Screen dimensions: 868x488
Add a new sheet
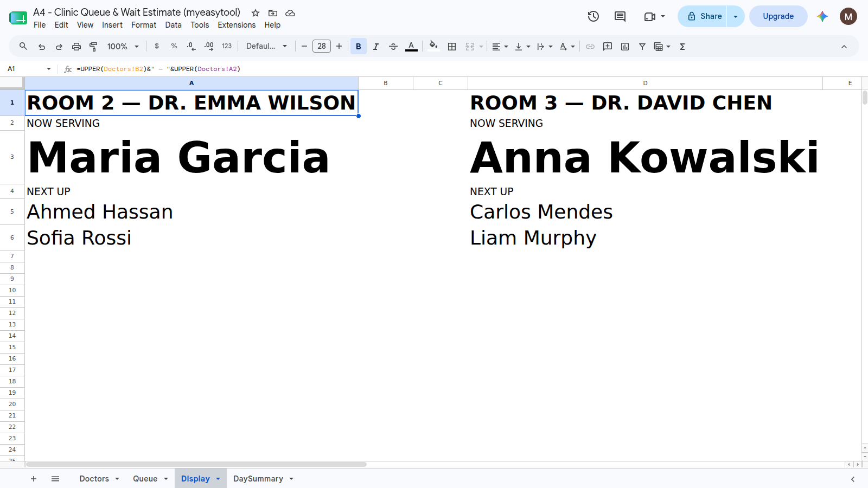pos(34,479)
